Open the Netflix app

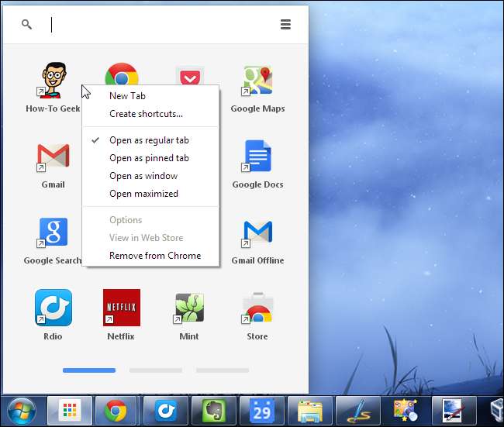122,308
